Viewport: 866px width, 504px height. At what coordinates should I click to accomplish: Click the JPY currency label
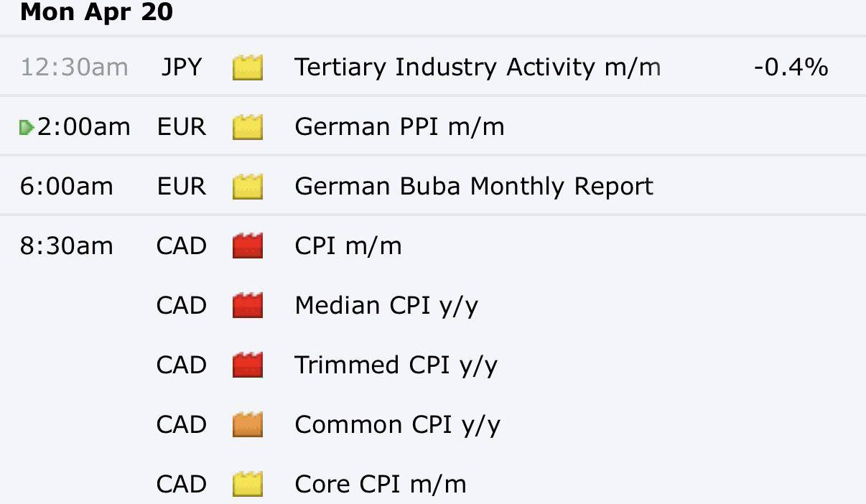181,67
